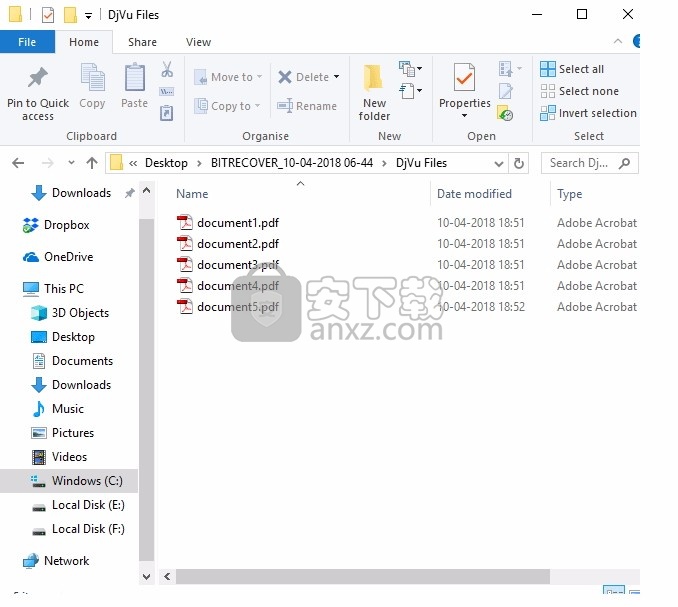
Task: Click the New folder icon
Action: (374, 78)
